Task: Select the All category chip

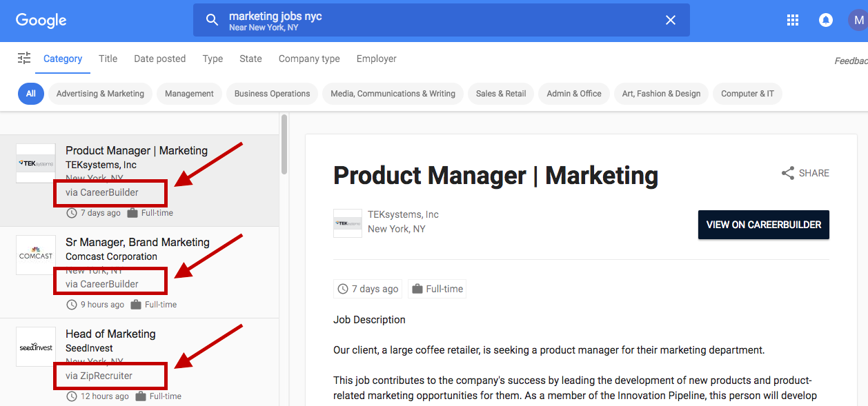Action: pyautogui.click(x=31, y=94)
